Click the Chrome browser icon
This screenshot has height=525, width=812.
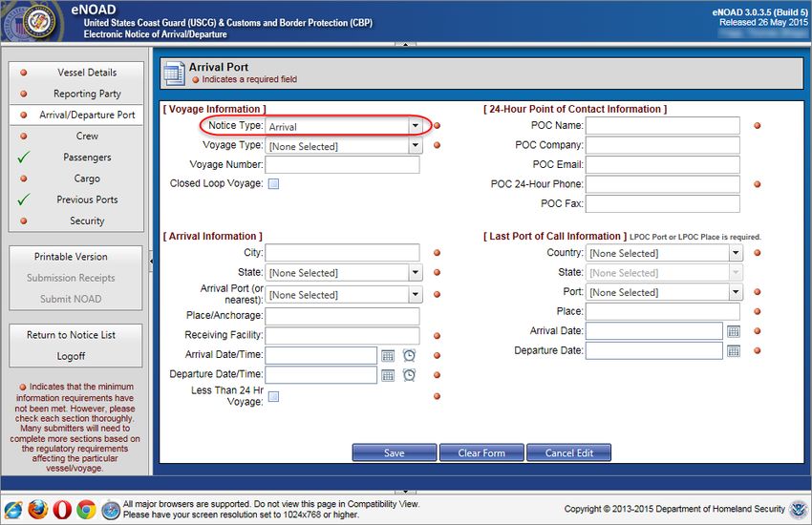87,510
